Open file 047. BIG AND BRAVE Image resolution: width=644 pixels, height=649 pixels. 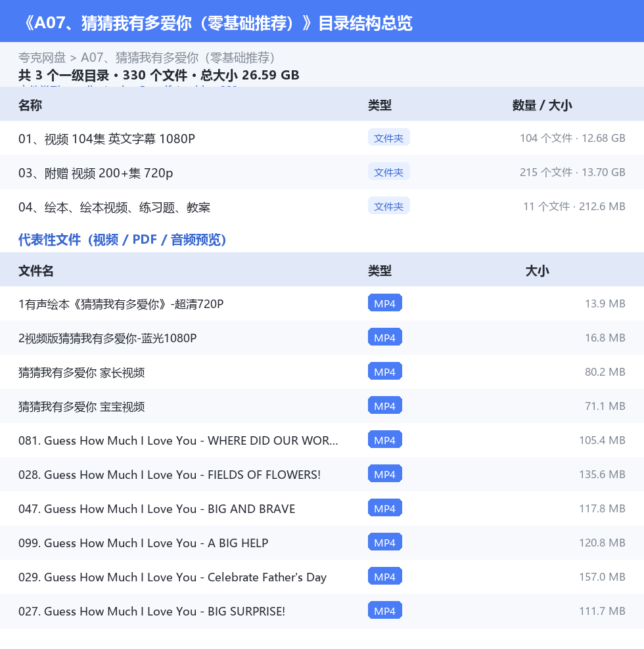(156, 509)
